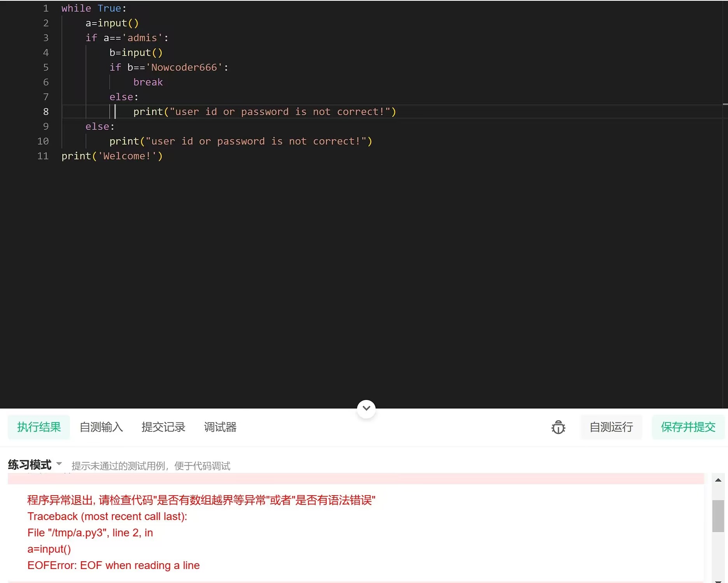
Task: Open the 练习模式 dropdown arrow
Action: (x=59, y=464)
